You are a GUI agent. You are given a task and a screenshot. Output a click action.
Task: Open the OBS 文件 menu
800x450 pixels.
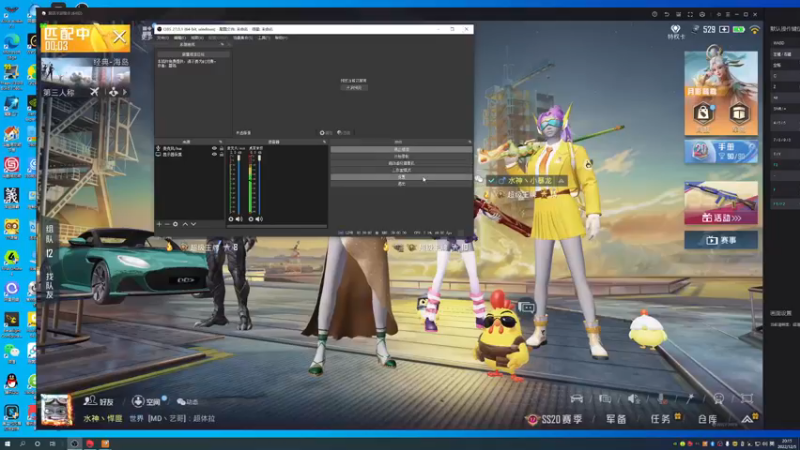(x=163, y=38)
